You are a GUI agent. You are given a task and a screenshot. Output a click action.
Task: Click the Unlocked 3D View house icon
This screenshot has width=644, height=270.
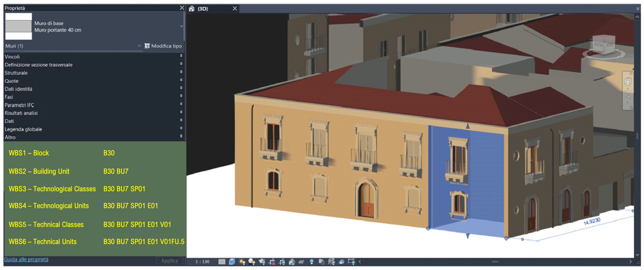[292, 262]
